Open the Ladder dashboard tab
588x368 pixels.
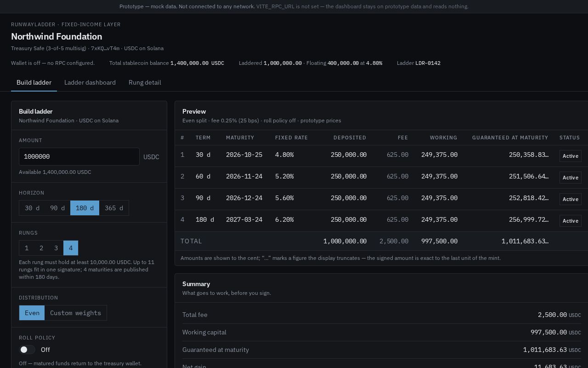[90, 82]
